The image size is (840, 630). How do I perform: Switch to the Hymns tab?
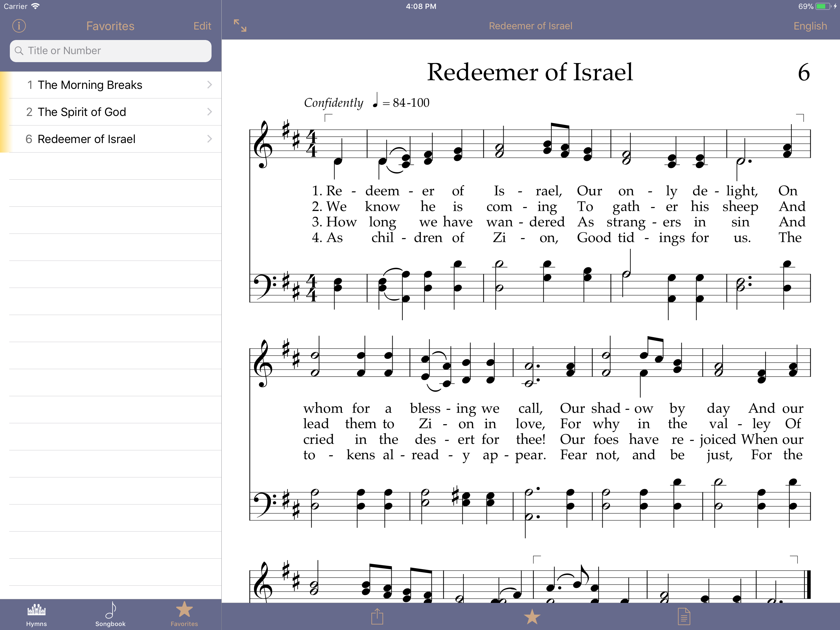click(37, 614)
